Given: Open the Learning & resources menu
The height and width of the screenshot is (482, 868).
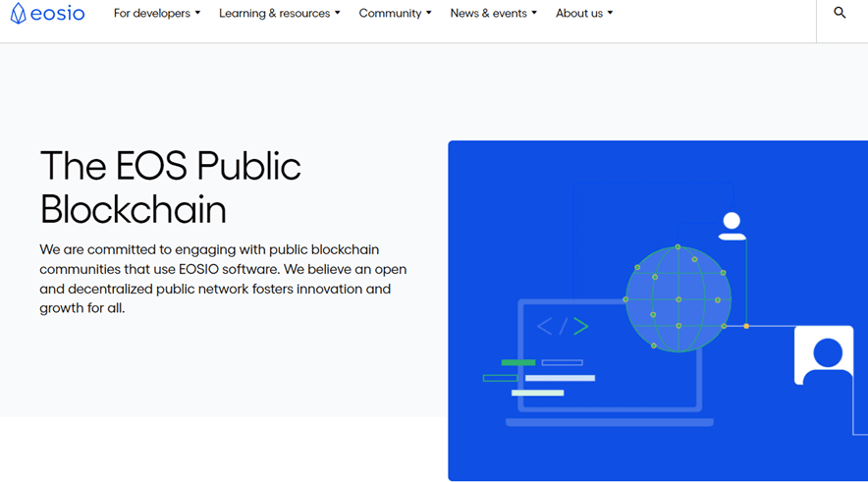Looking at the screenshot, I should 280,14.
